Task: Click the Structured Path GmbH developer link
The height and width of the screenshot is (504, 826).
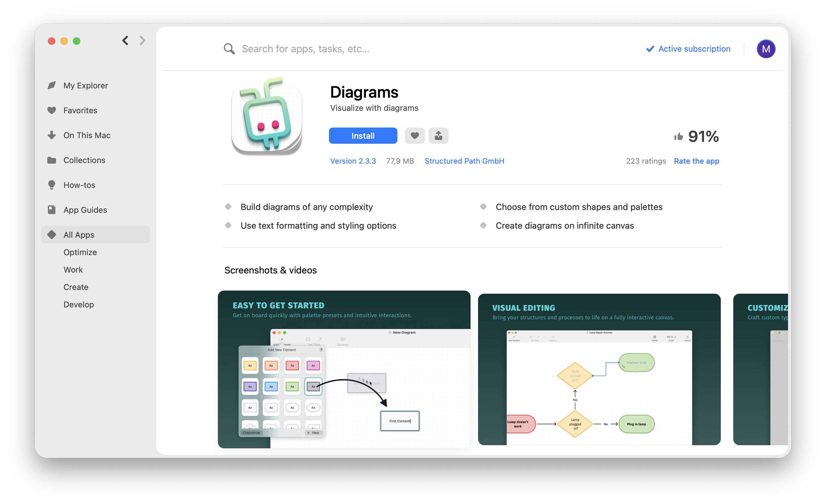Action: (464, 160)
